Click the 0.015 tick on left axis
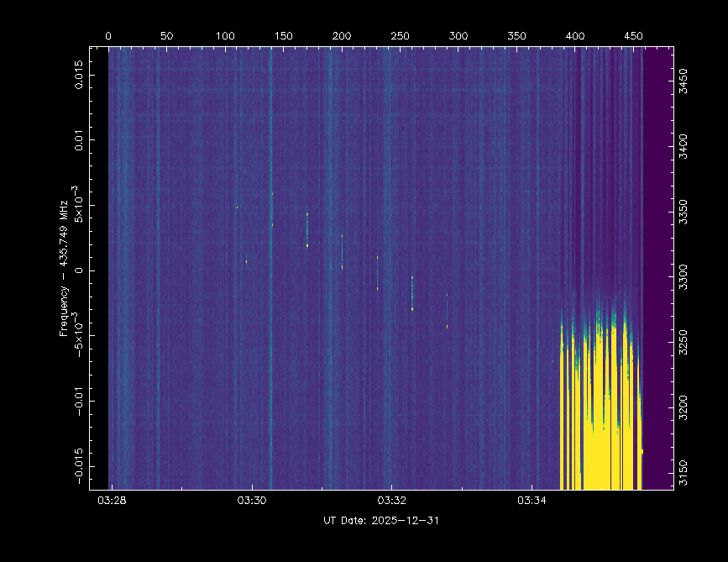 (x=78, y=81)
